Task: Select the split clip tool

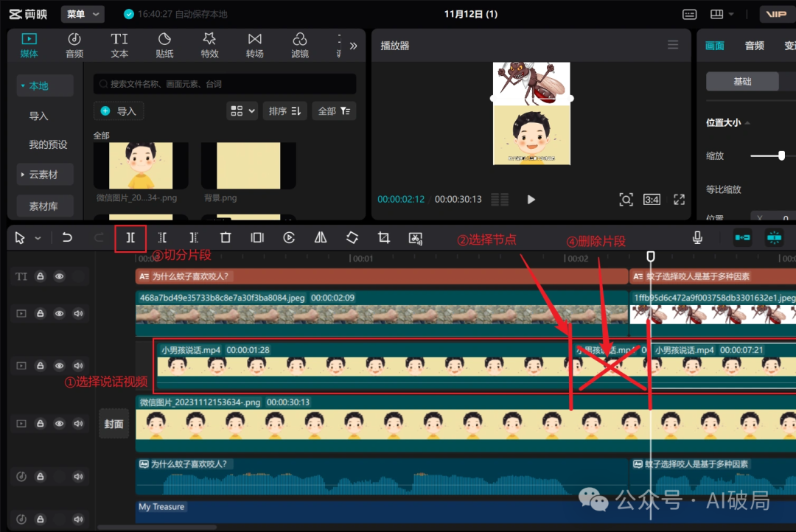Action: (130, 237)
